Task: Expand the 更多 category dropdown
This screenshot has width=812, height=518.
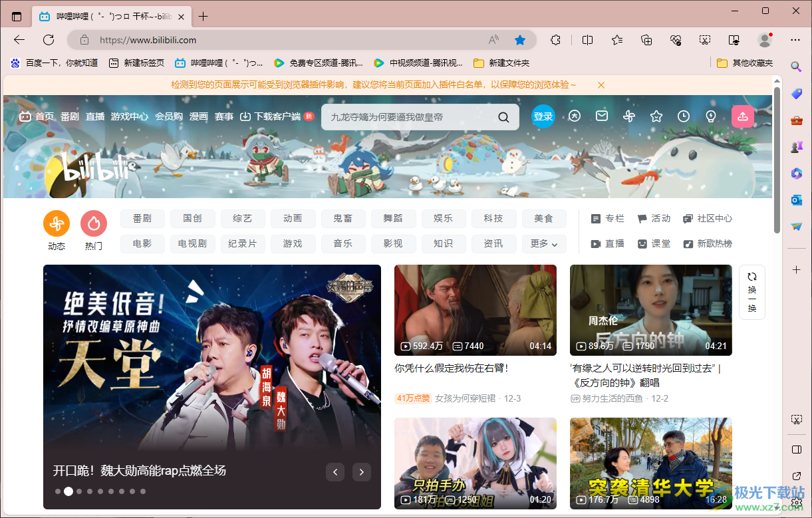Action: coord(544,244)
